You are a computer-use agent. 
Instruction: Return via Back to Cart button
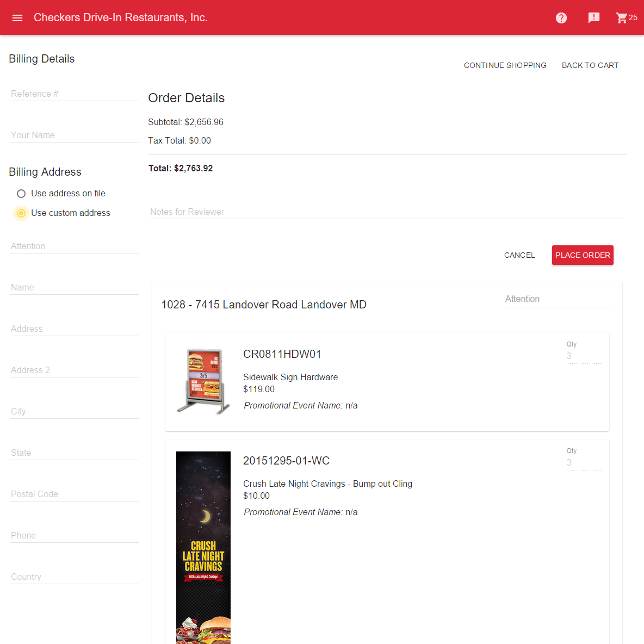coord(590,65)
